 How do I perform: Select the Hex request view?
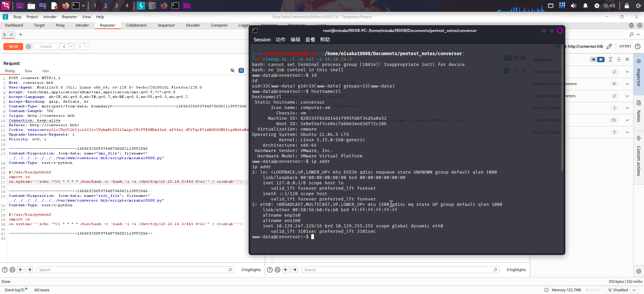pyautogui.click(x=45, y=71)
